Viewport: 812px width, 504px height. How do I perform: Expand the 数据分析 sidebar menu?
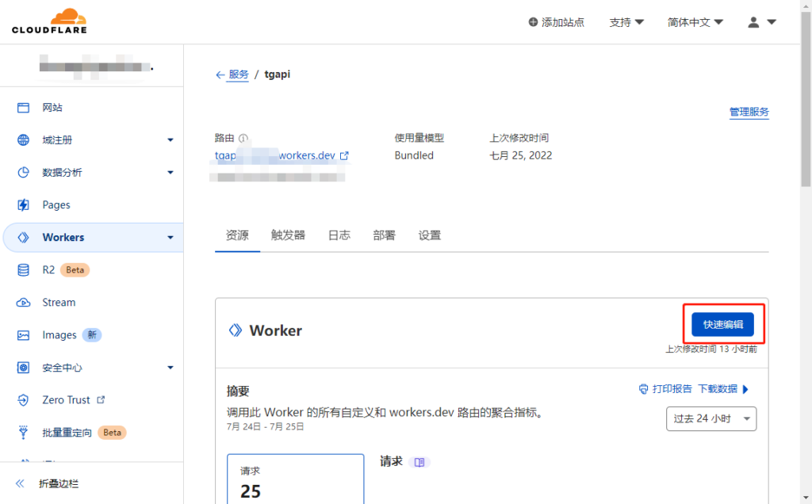pos(170,173)
